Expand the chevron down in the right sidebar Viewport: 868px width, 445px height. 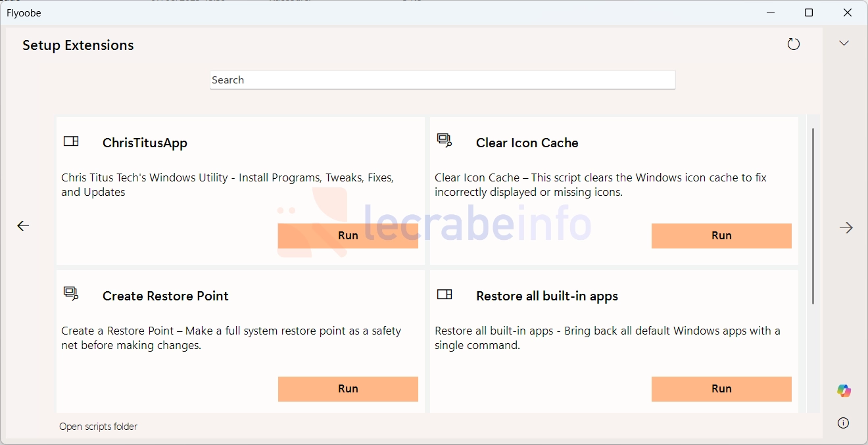pyautogui.click(x=844, y=43)
